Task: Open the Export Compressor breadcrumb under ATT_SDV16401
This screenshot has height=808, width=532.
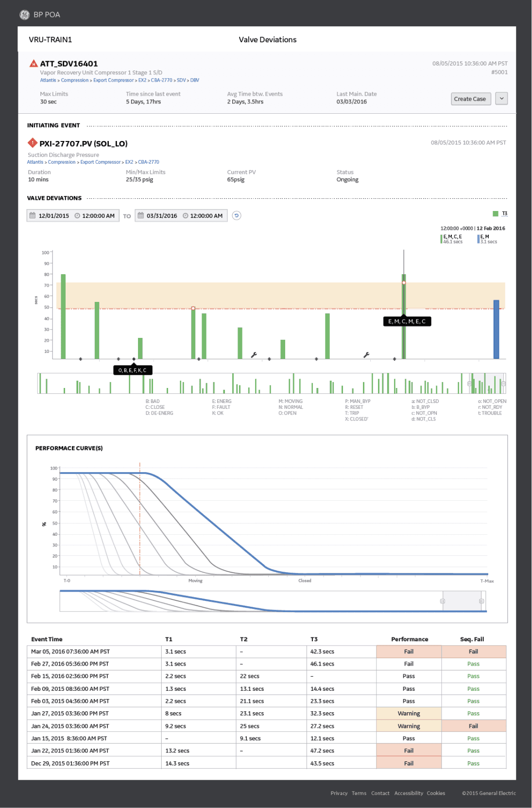Action: pyautogui.click(x=114, y=80)
